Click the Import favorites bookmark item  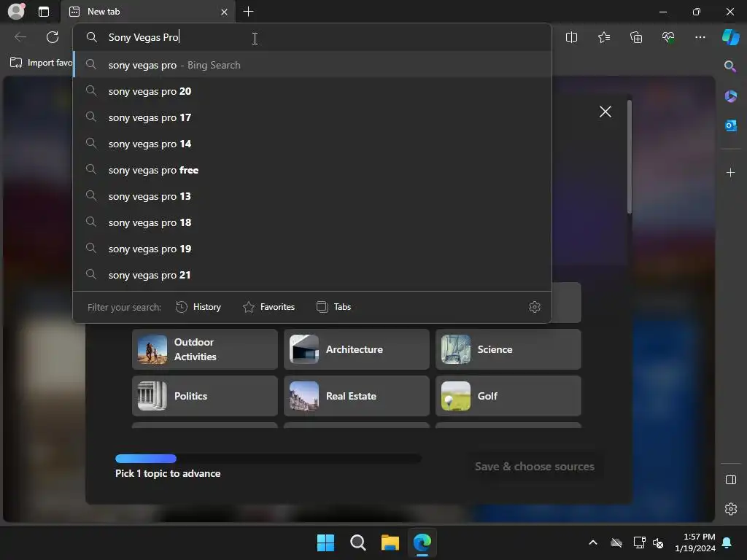(41, 63)
